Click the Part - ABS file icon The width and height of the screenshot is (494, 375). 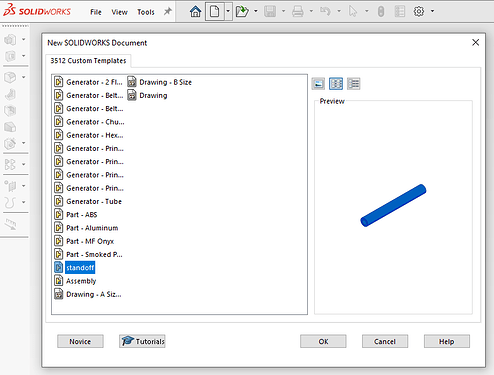click(59, 214)
